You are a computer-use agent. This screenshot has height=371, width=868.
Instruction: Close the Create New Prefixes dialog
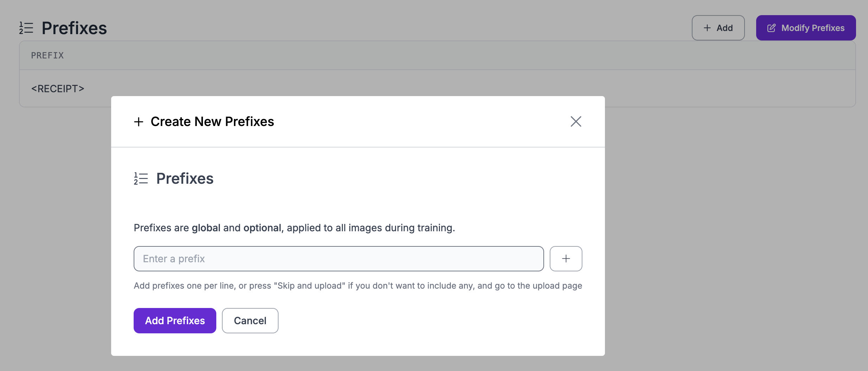pyautogui.click(x=576, y=121)
